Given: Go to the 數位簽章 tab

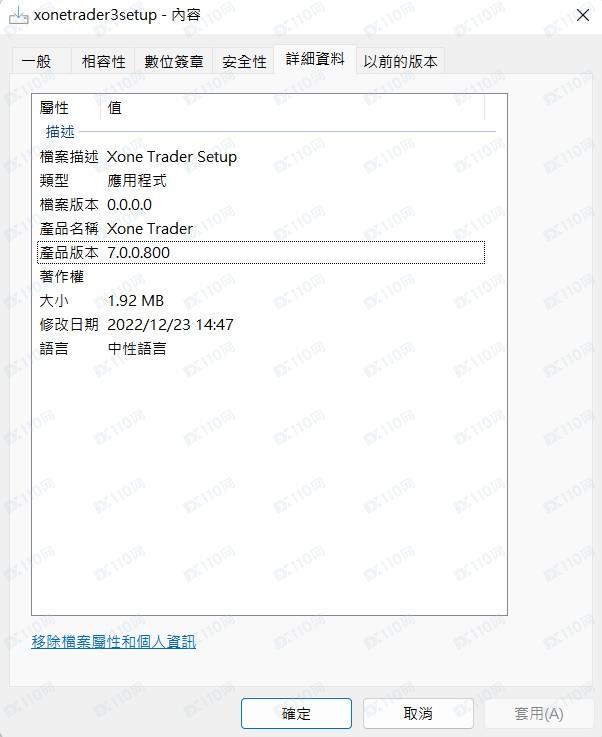Looking at the screenshot, I should [x=173, y=61].
